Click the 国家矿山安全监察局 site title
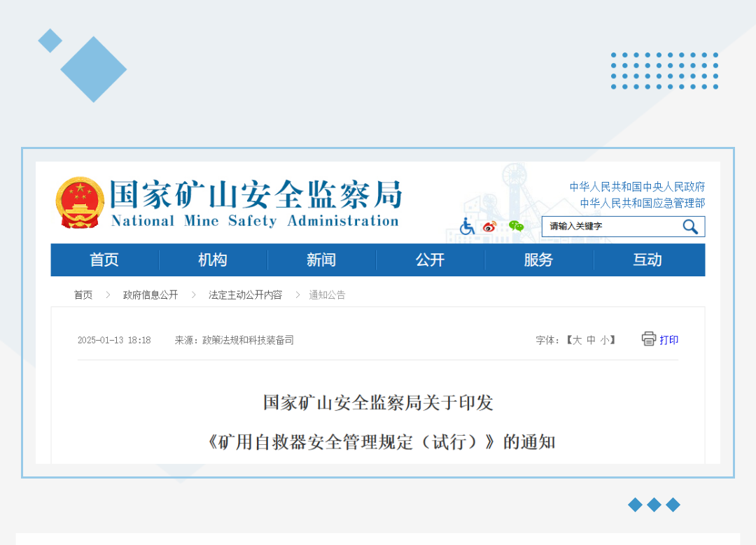Image resolution: width=756 pixels, height=545 pixels. tap(256, 195)
